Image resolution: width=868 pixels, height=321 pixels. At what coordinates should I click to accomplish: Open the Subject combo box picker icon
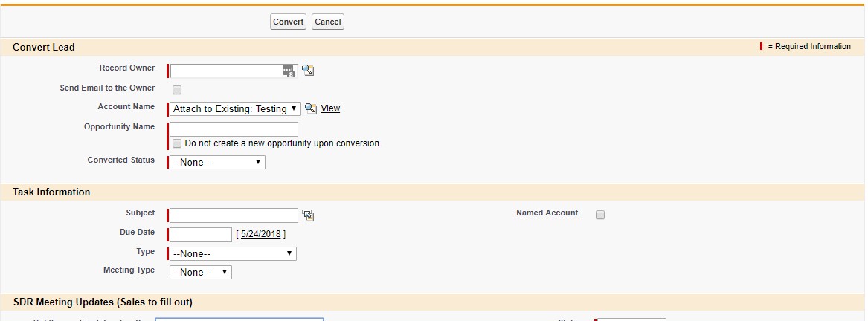tap(309, 215)
